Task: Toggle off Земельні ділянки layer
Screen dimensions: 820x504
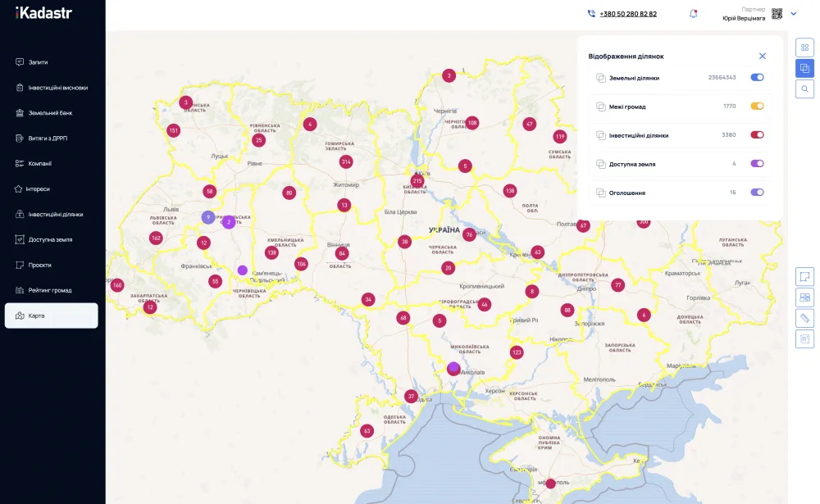Action: (757, 78)
